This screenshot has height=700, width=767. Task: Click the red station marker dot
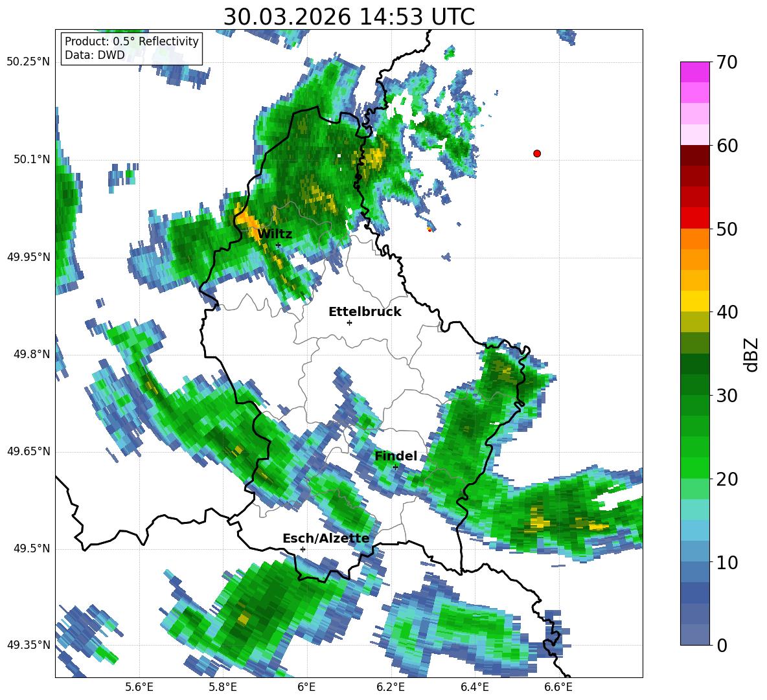click(x=537, y=153)
